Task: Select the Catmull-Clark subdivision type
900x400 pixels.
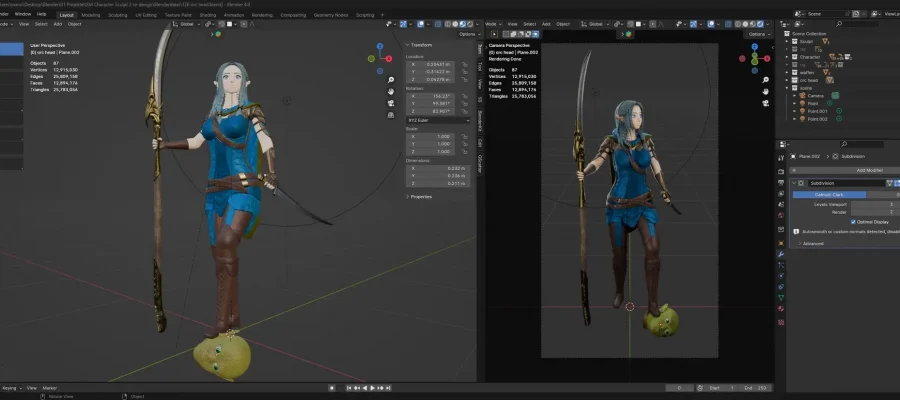Action: coord(829,195)
